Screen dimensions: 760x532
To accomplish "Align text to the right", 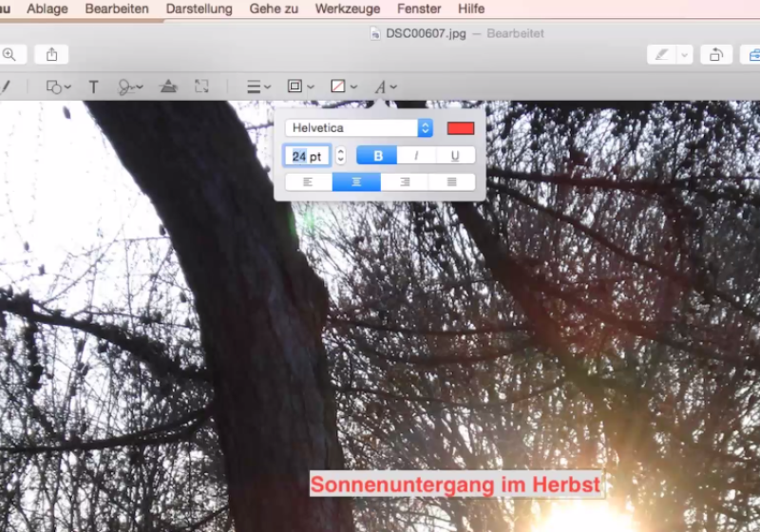I will 405,181.
